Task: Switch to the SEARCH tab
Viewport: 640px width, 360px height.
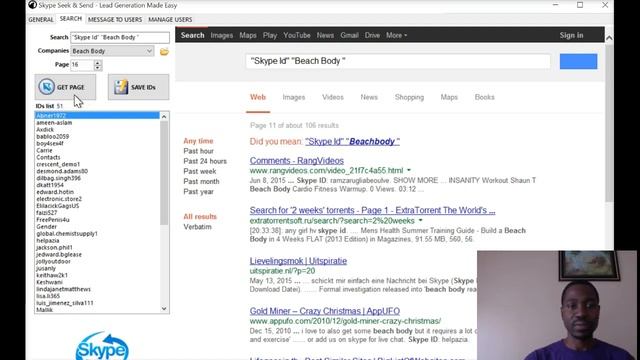Action: click(x=71, y=19)
